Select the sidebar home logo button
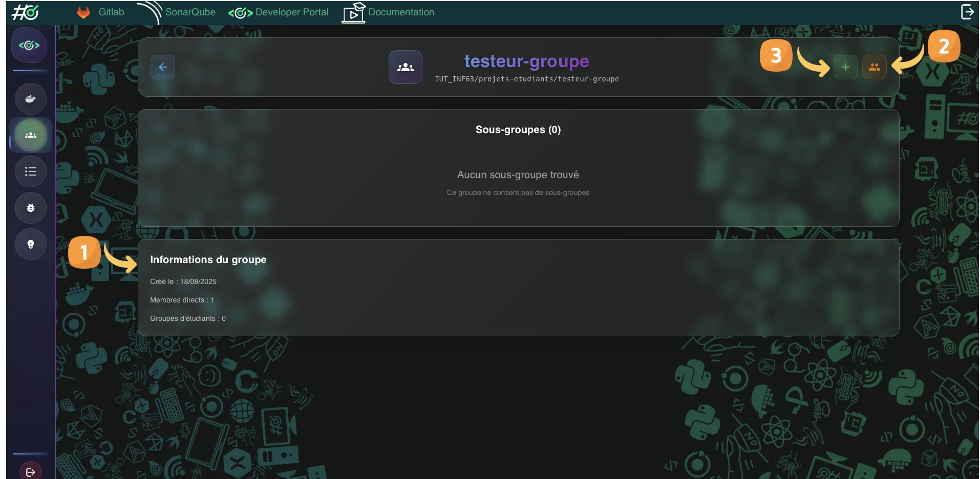The width and height of the screenshot is (980, 479). [30, 46]
